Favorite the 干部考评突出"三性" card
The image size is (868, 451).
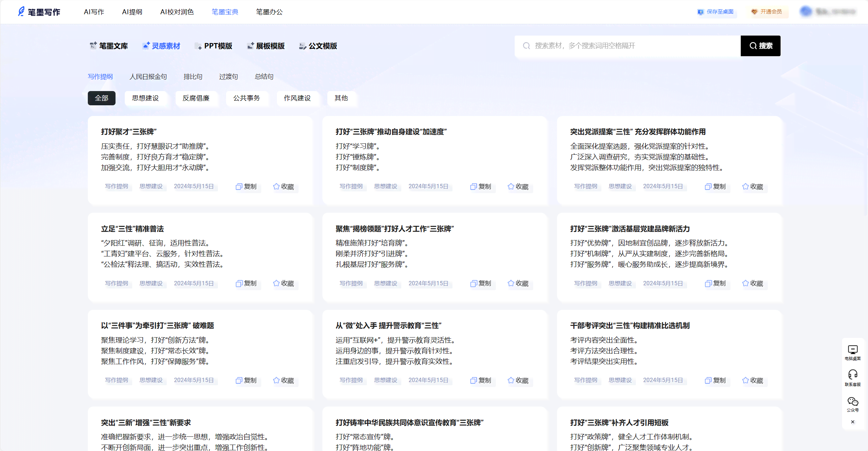coord(753,380)
